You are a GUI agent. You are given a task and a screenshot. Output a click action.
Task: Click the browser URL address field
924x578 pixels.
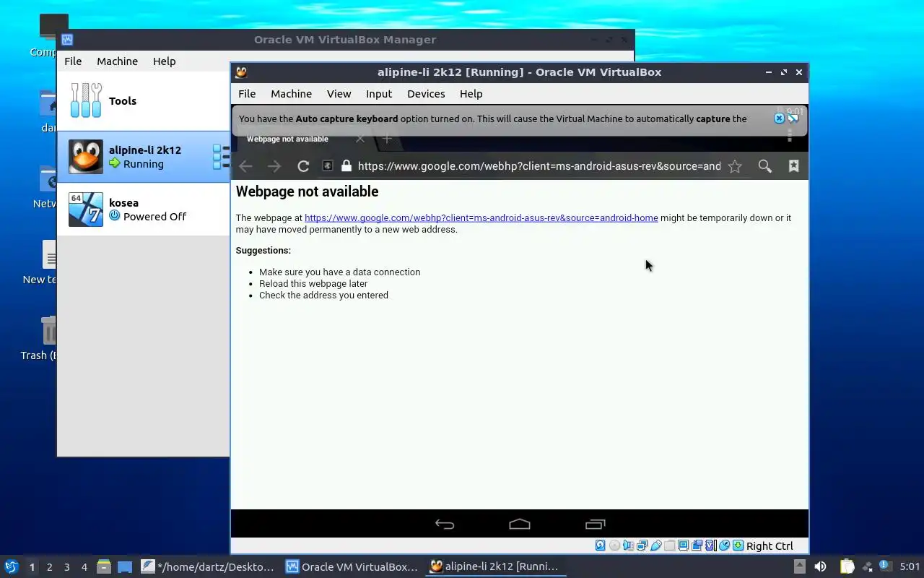pos(539,166)
